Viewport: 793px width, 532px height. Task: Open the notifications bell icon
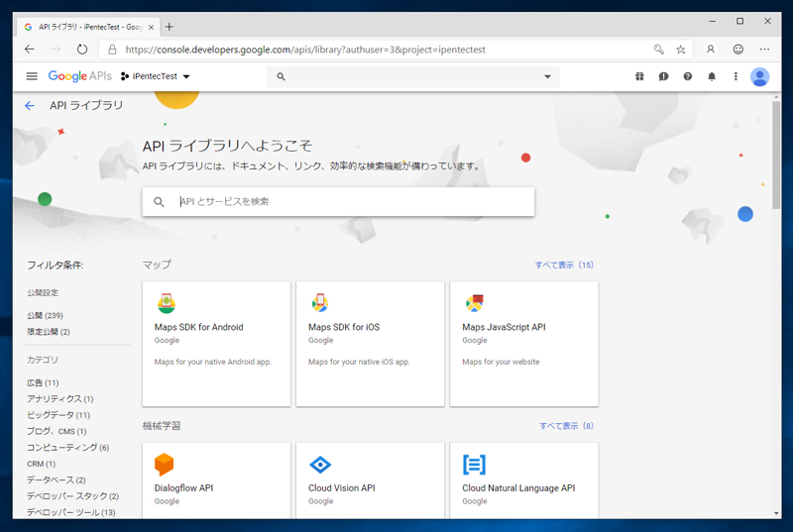coord(712,76)
